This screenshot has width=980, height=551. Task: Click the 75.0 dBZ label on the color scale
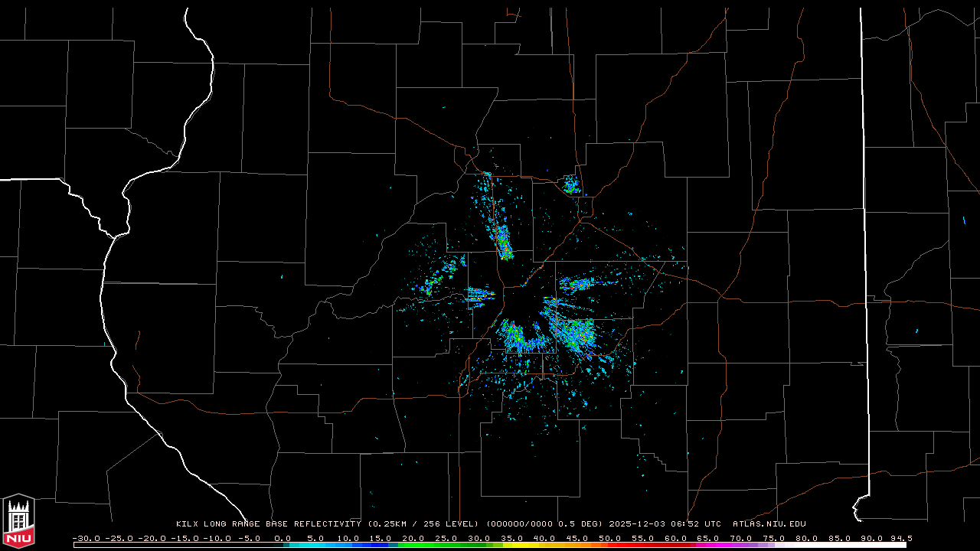point(774,538)
